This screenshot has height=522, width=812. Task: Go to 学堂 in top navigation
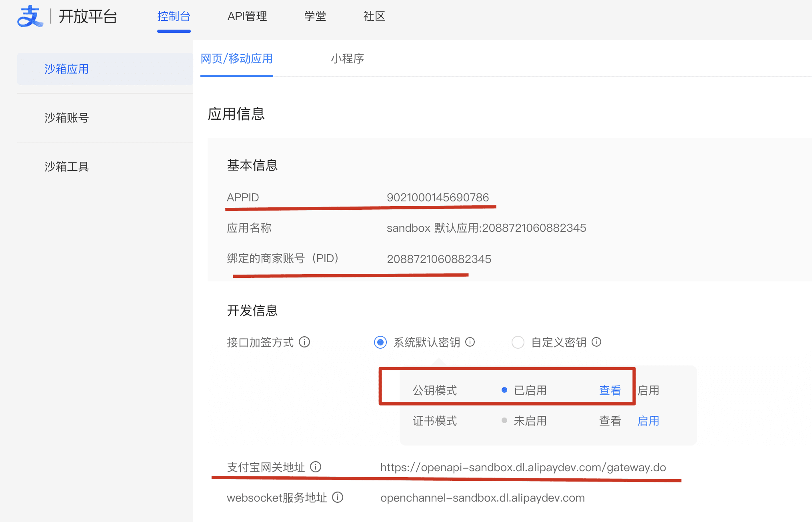[x=315, y=16]
